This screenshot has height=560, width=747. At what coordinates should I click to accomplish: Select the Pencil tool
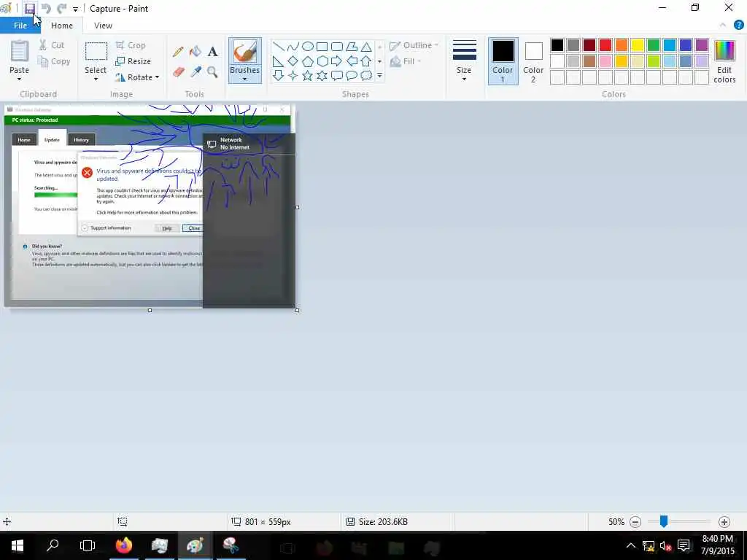pos(178,52)
